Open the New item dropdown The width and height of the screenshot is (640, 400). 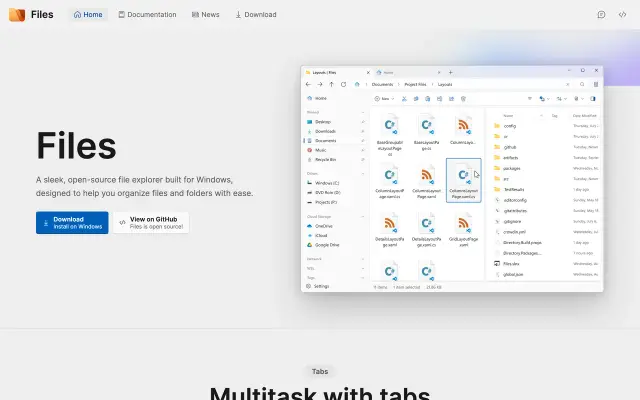click(384, 99)
